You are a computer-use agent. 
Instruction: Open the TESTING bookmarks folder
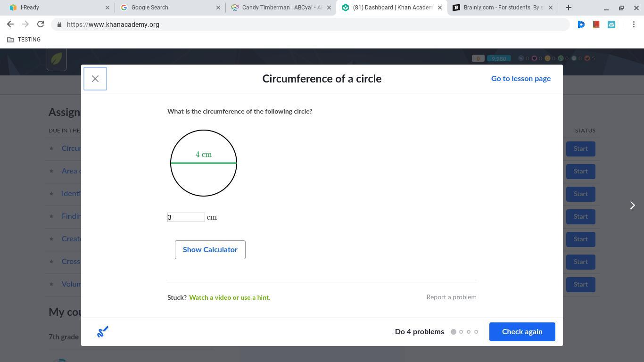tap(24, 40)
